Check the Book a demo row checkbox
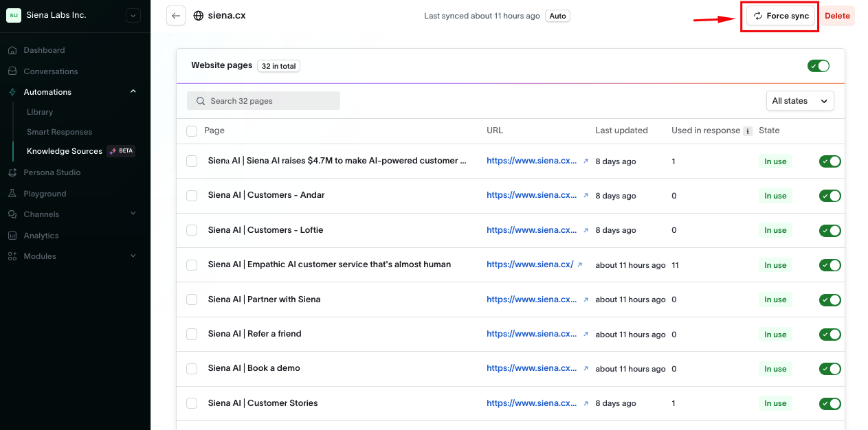This screenshot has width=868, height=430. coord(192,369)
